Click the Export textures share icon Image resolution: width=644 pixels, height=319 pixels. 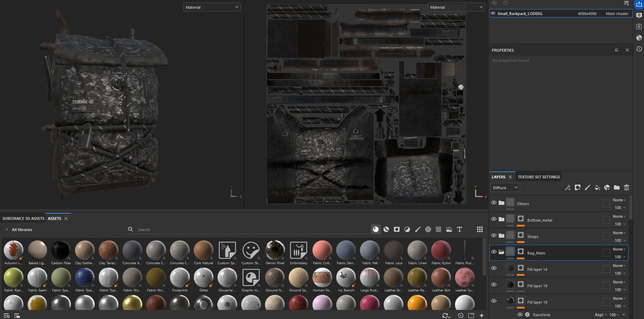639,4
